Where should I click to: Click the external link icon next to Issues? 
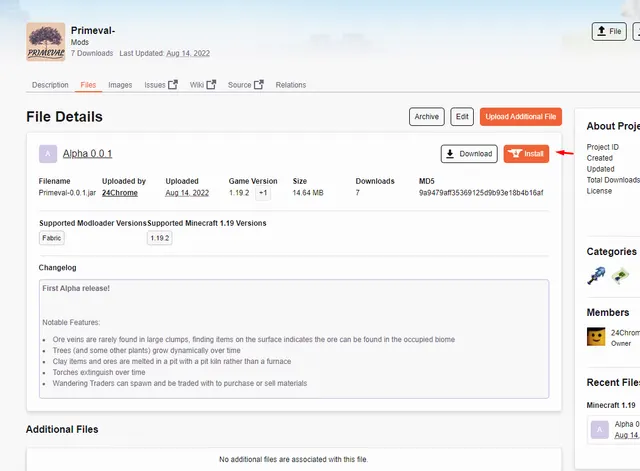[x=173, y=84]
